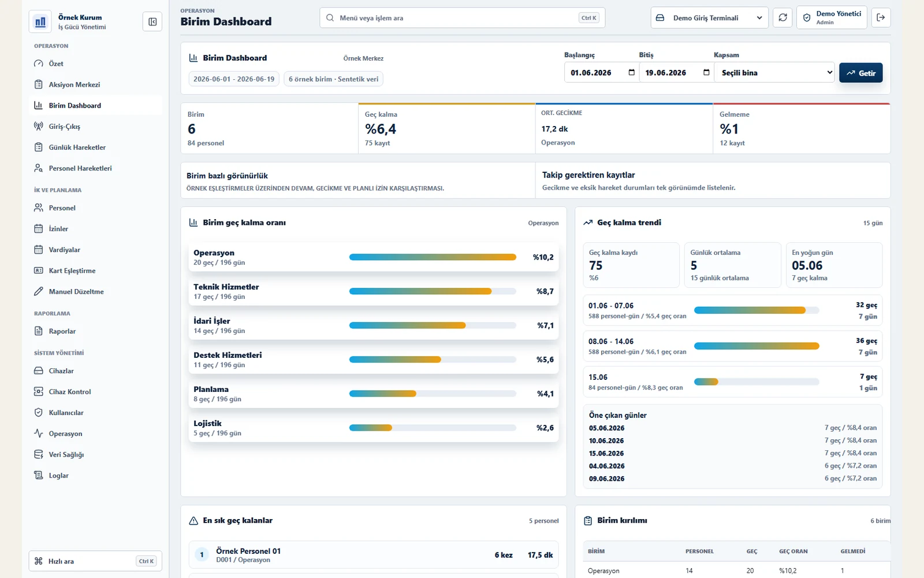The width and height of the screenshot is (924, 578).
Task: Click the terminal icon beside Demo Giriş Terminali
Action: click(660, 18)
